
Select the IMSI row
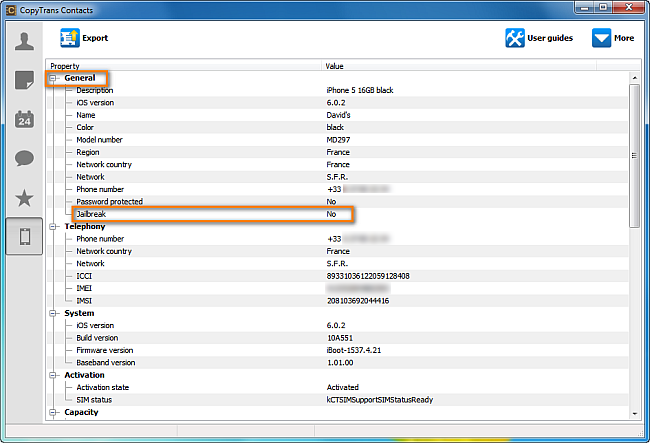click(x=338, y=301)
